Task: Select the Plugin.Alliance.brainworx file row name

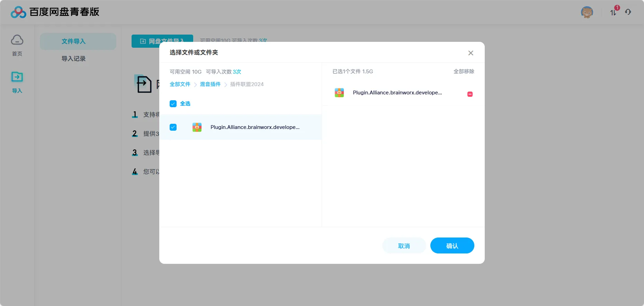Action: pyautogui.click(x=255, y=127)
